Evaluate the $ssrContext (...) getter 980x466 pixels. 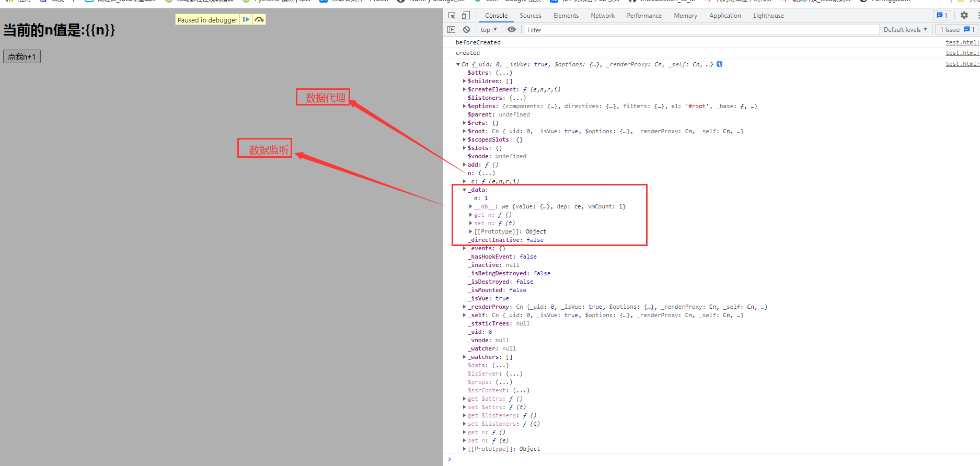pos(521,390)
